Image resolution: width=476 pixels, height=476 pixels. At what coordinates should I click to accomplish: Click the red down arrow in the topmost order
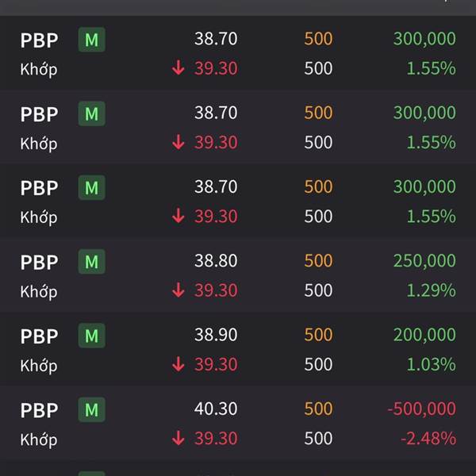(x=178, y=67)
